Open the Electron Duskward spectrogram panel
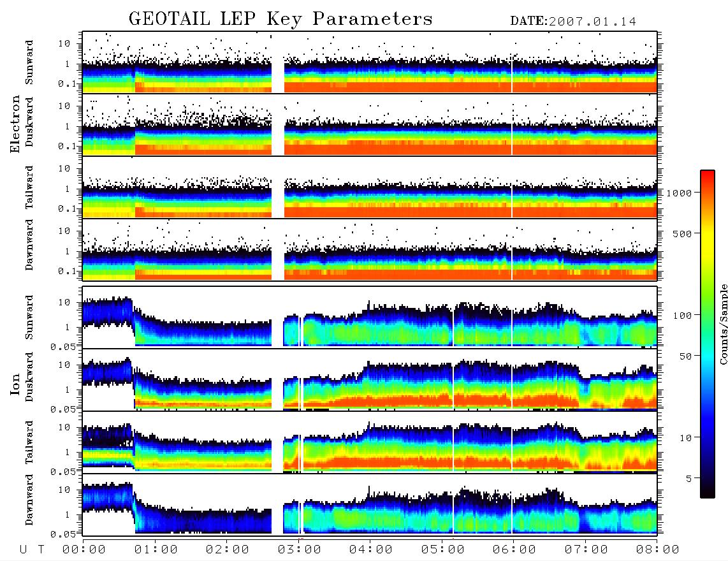This screenshot has height=561, width=728. pos(370,124)
